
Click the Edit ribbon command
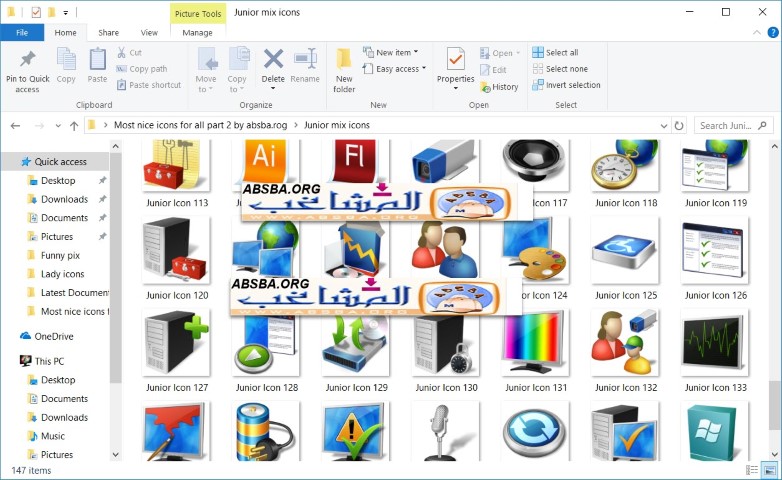click(x=494, y=70)
